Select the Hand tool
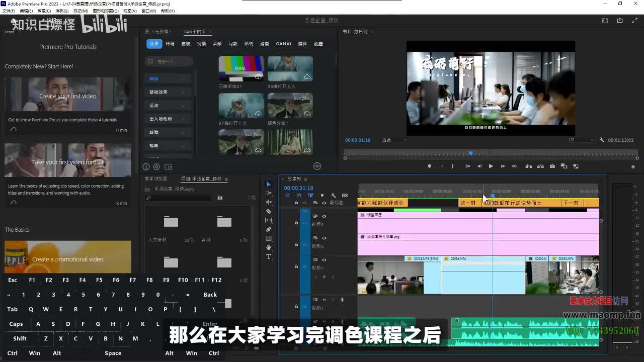644x362 pixels. click(269, 247)
